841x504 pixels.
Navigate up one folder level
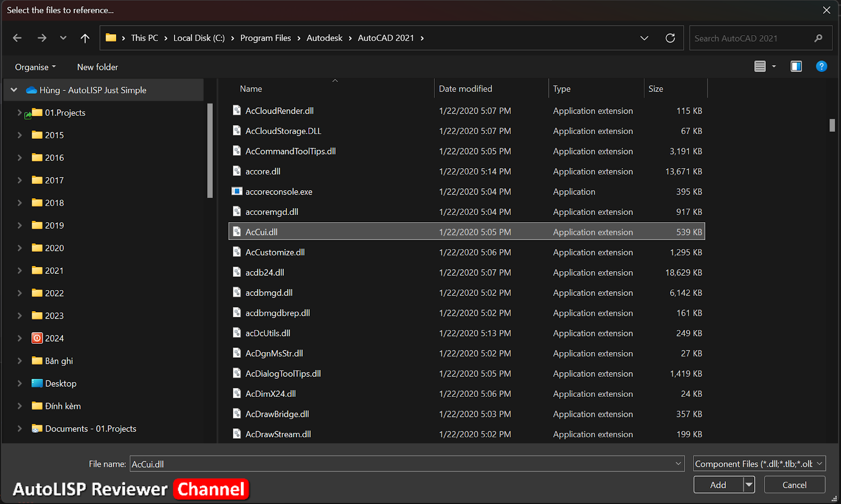(85, 38)
